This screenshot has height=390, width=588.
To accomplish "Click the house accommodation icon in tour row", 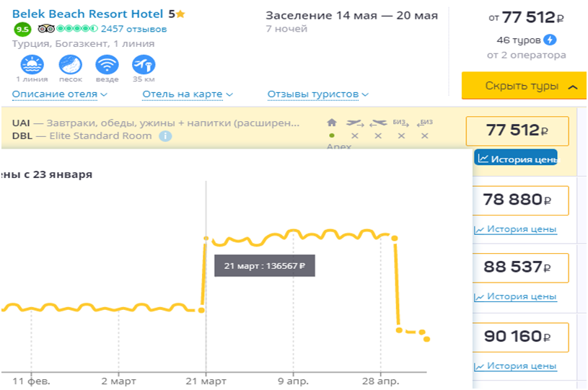I will pyautogui.click(x=332, y=123).
